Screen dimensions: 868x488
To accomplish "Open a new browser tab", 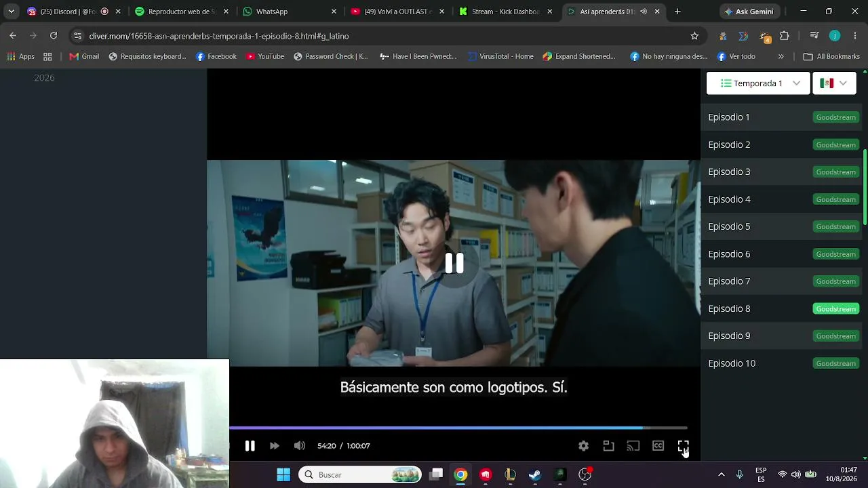I will [677, 12].
